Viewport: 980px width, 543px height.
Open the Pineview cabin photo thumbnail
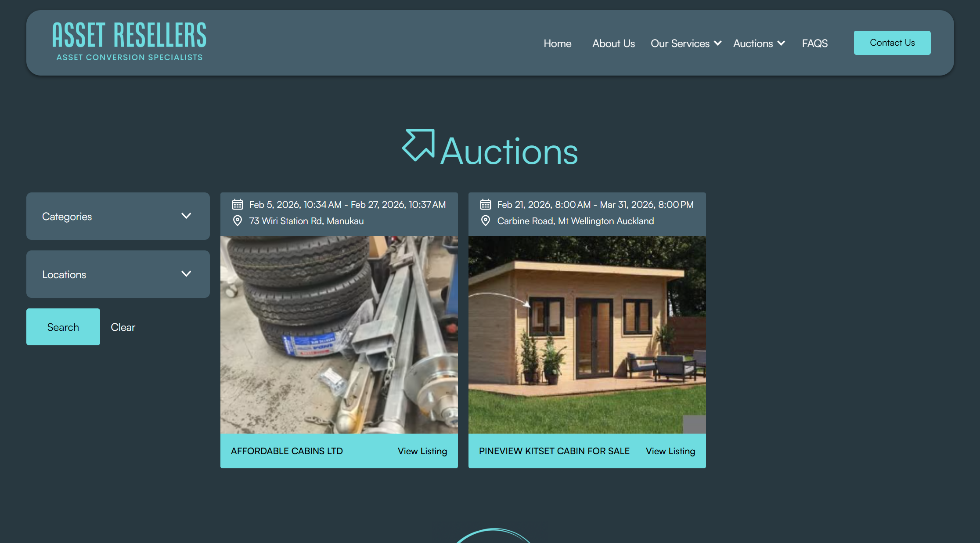[x=587, y=335]
